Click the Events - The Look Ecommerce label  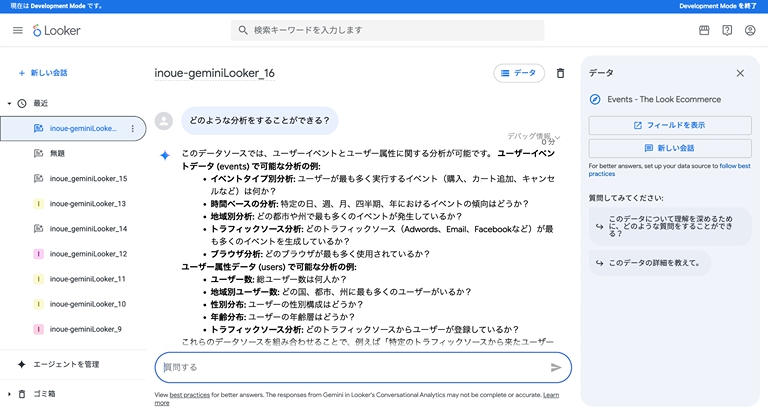[664, 99]
